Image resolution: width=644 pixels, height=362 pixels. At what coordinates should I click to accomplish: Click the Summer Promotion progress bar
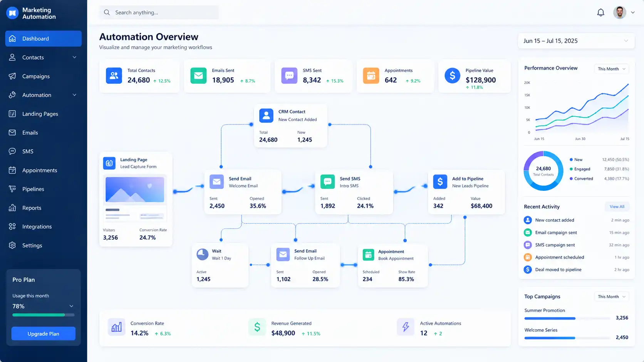[567, 319]
